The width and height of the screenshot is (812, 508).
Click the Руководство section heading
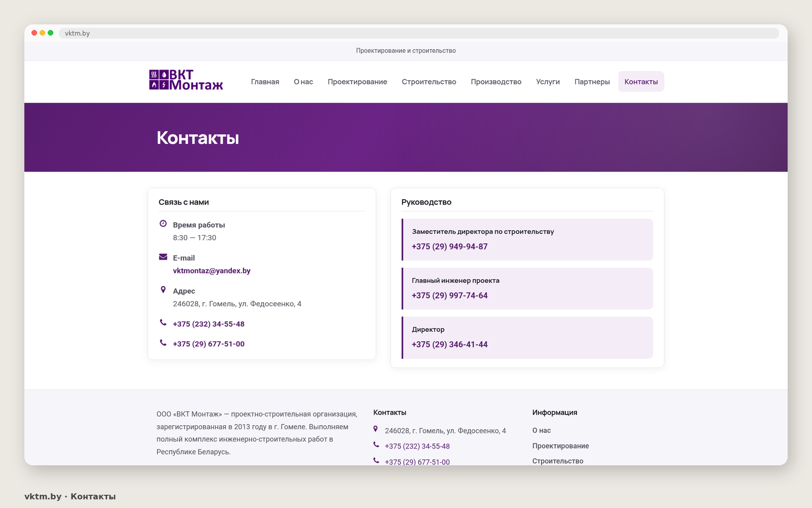[x=426, y=202]
